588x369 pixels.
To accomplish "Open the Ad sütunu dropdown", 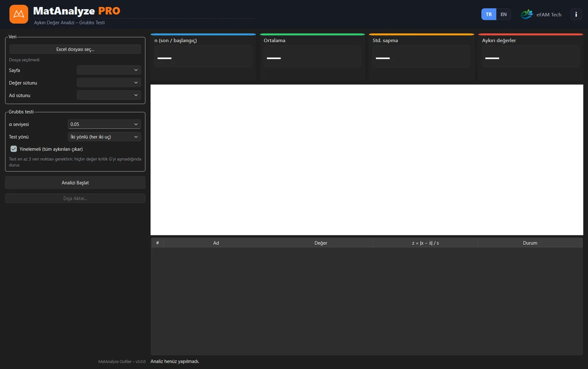I will coord(109,95).
